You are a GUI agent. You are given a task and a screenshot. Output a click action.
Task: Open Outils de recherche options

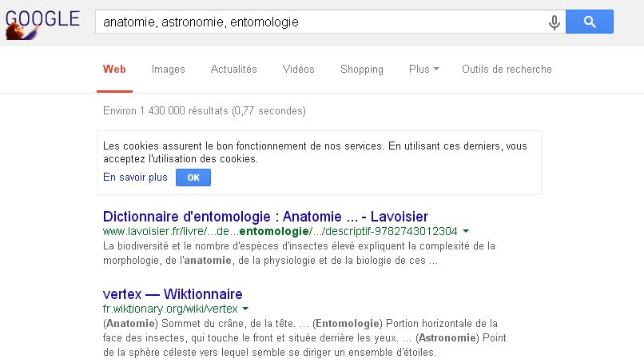(507, 70)
